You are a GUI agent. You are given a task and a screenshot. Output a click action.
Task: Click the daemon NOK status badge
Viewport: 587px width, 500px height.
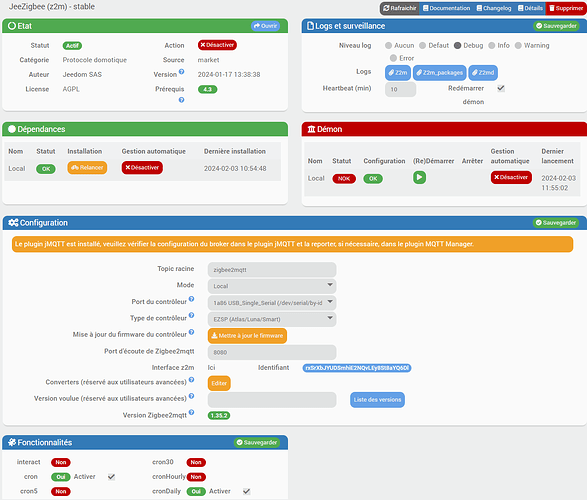click(344, 179)
